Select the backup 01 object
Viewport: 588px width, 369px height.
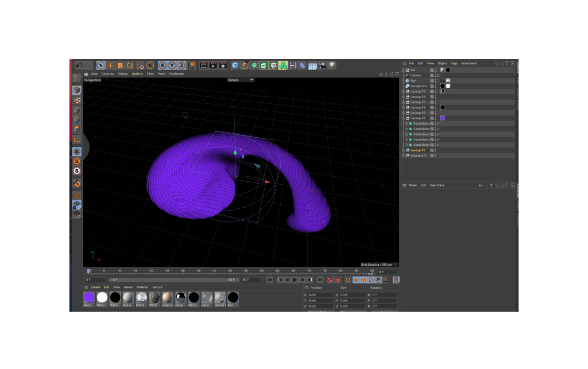click(x=418, y=150)
